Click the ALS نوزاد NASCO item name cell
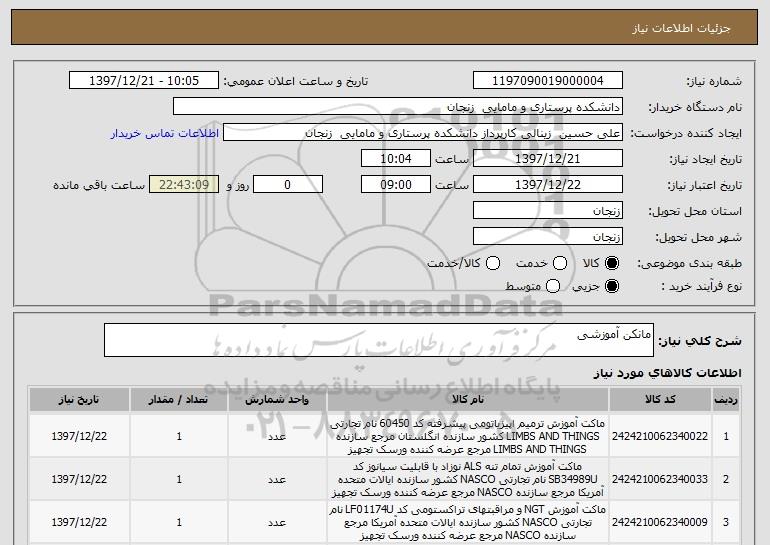This screenshot has height=545, width=770. (x=468, y=479)
